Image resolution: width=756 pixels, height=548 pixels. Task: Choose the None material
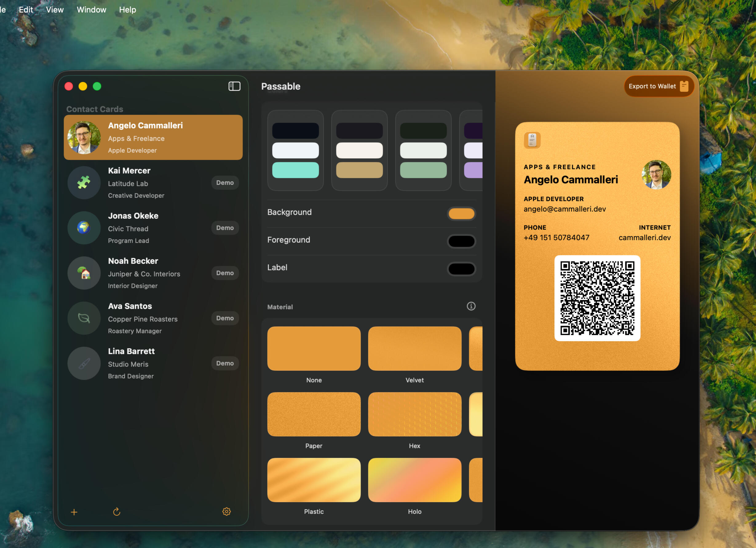tap(314, 348)
